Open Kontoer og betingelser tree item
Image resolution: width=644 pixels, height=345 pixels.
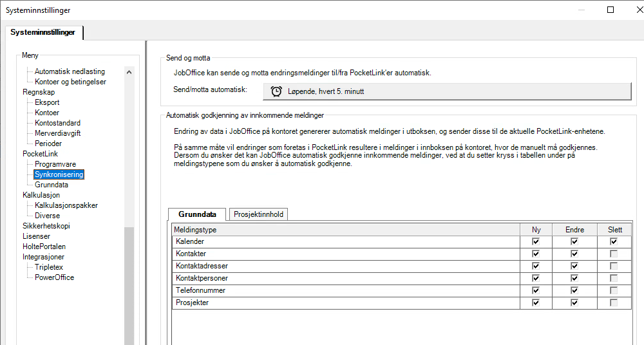[70, 82]
